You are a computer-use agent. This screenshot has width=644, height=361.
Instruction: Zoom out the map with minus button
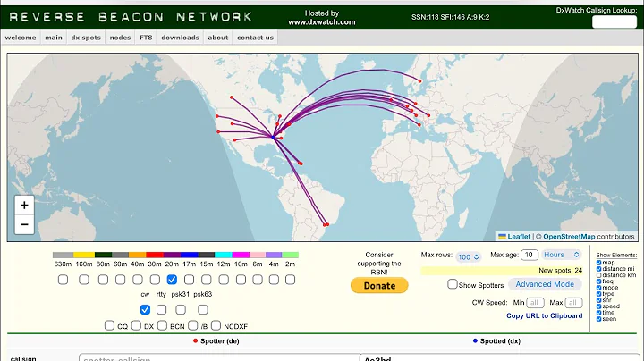click(x=24, y=224)
